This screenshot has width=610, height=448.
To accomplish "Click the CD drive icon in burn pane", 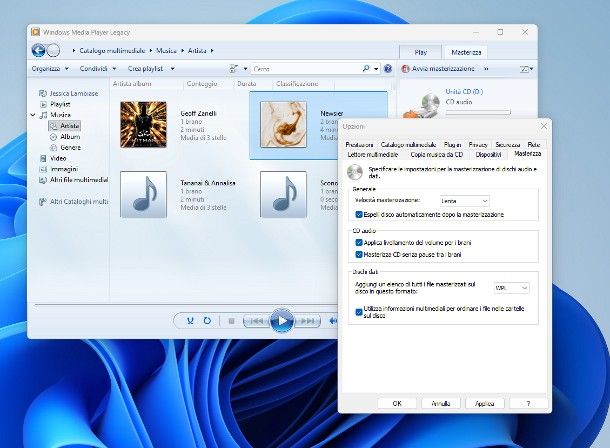I will pyautogui.click(x=422, y=106).
